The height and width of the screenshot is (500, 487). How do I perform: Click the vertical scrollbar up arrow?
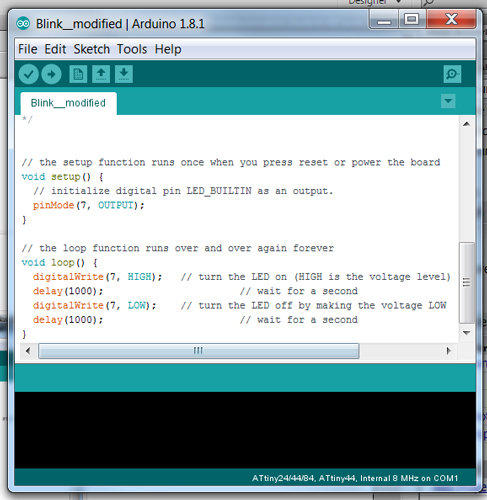coord(467,124)
